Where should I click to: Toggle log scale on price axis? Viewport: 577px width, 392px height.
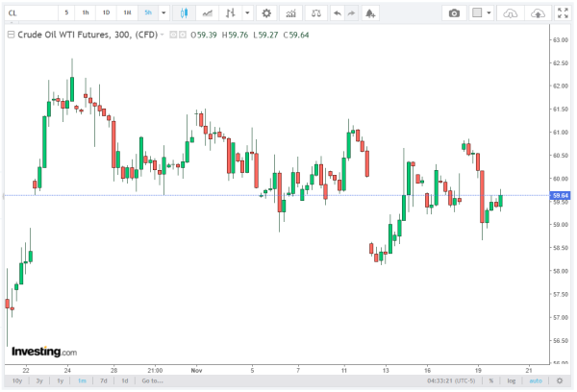(511, 380)
